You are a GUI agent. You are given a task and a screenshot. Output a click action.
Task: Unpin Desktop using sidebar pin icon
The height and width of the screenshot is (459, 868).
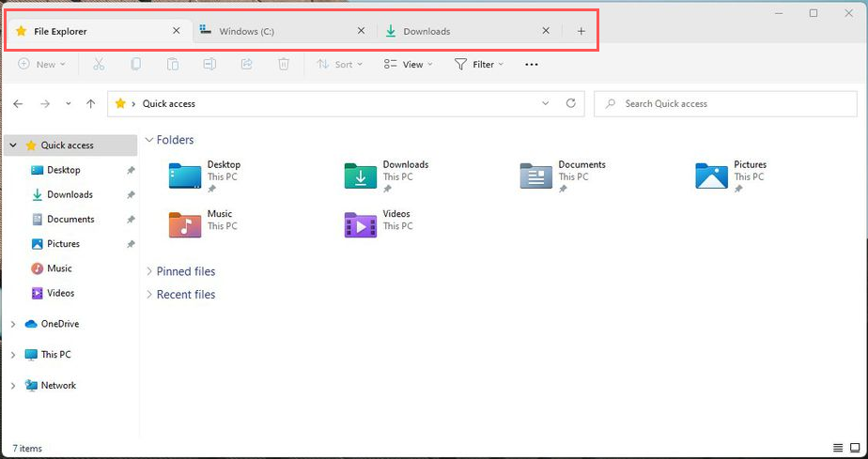131,170
